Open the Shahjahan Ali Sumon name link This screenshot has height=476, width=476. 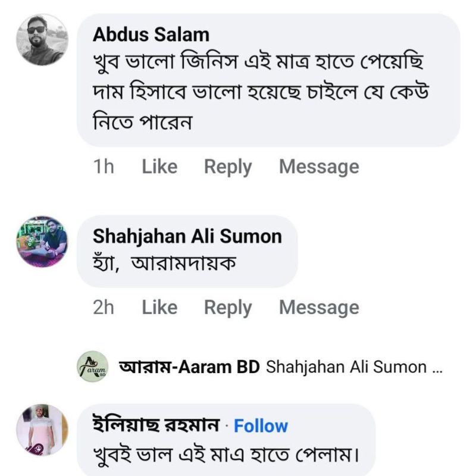[x=187, y=236]
